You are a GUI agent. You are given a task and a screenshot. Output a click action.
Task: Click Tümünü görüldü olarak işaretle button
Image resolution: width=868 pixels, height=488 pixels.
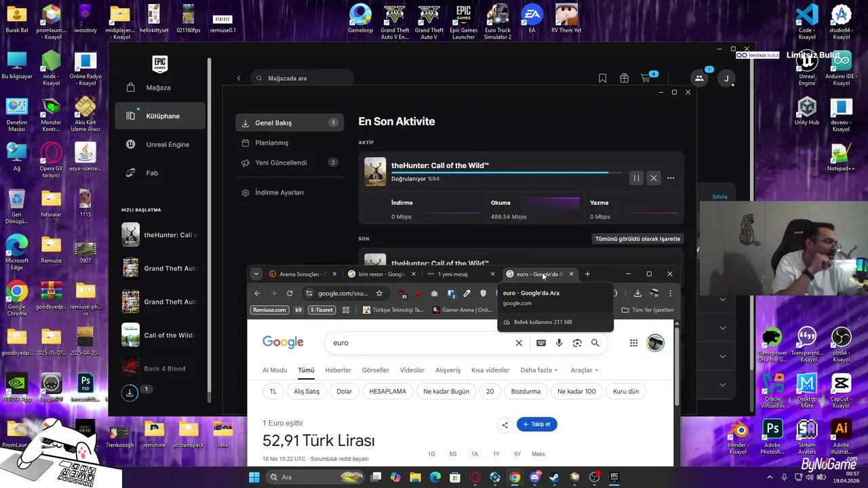[637, 239]
